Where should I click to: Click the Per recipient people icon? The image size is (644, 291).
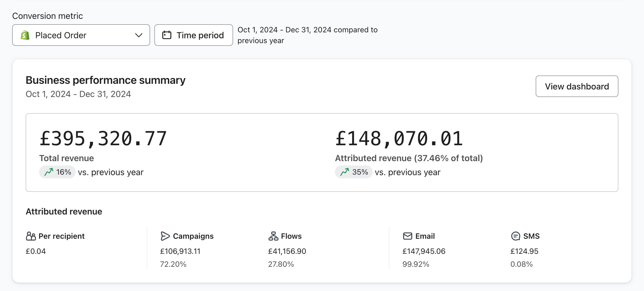(x=31, y=236)
